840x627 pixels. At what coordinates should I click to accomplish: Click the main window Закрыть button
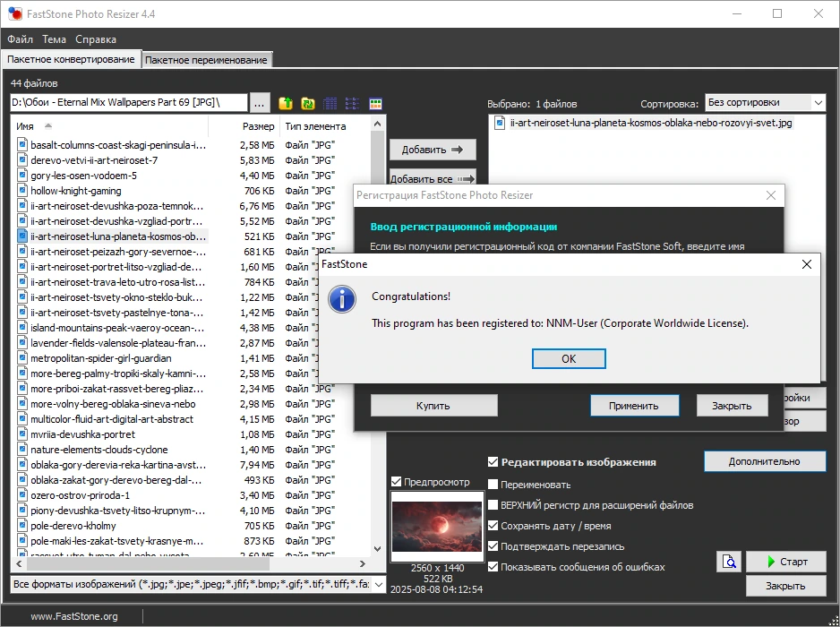[786, 586]
